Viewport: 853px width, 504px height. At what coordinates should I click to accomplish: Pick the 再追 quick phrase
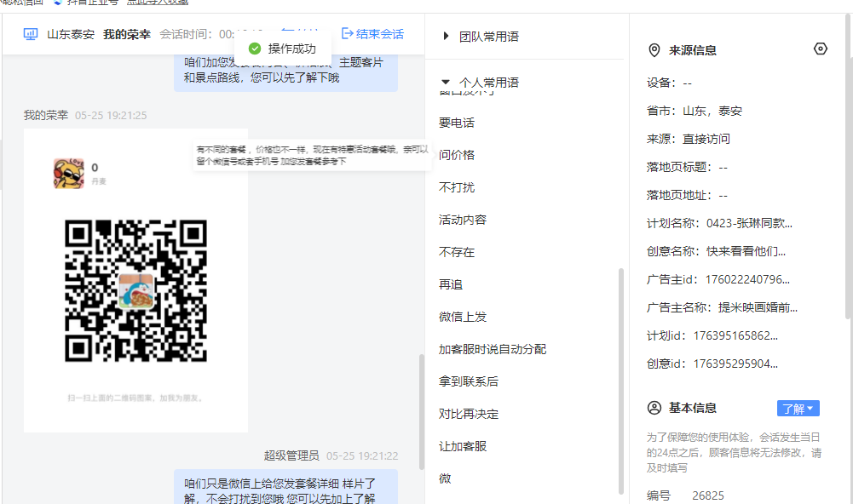451,284
